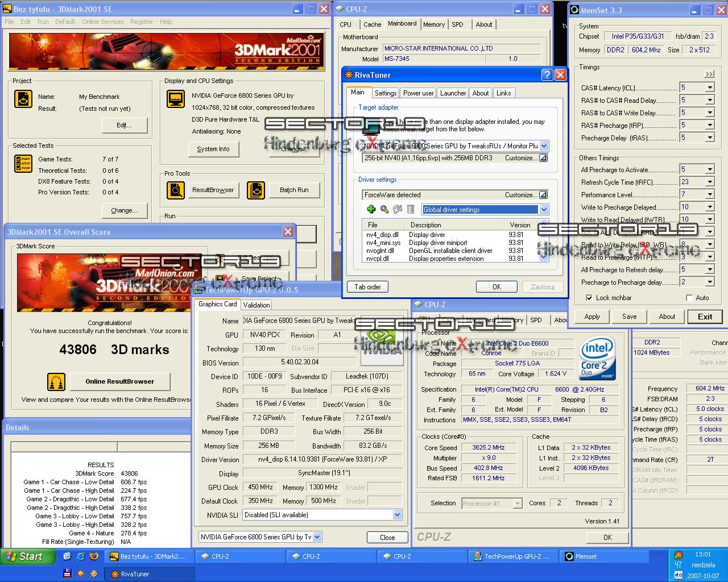Open the File menu in 3DMark2001
Image resolution: width=728 pixels, height=582 pixels.
click(10, 22)
